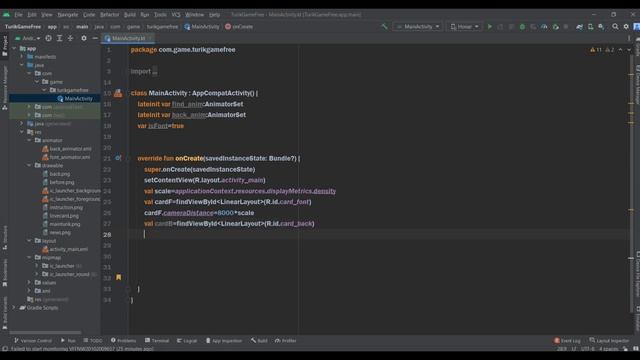Open the Terminal tool window
Image resolution: width=640 pixels, height=360 pixels.
[157, 340]
